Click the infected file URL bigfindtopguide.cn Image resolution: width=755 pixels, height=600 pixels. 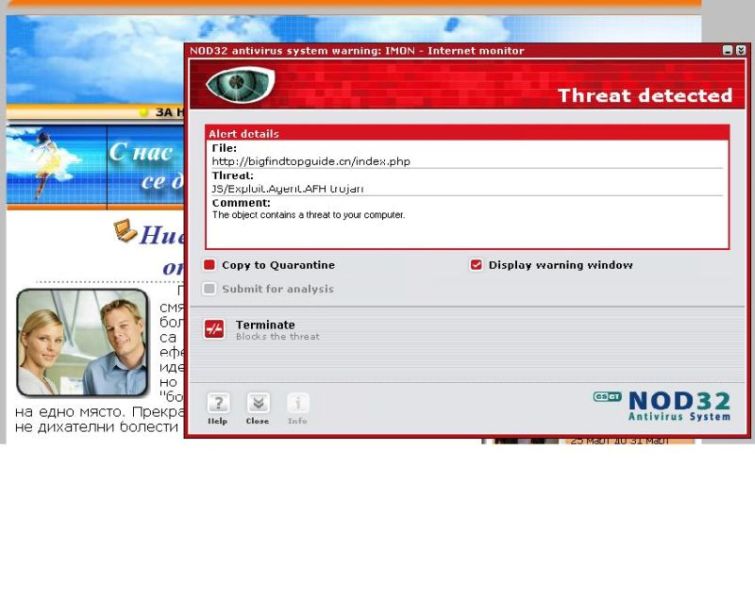[311, 161]
